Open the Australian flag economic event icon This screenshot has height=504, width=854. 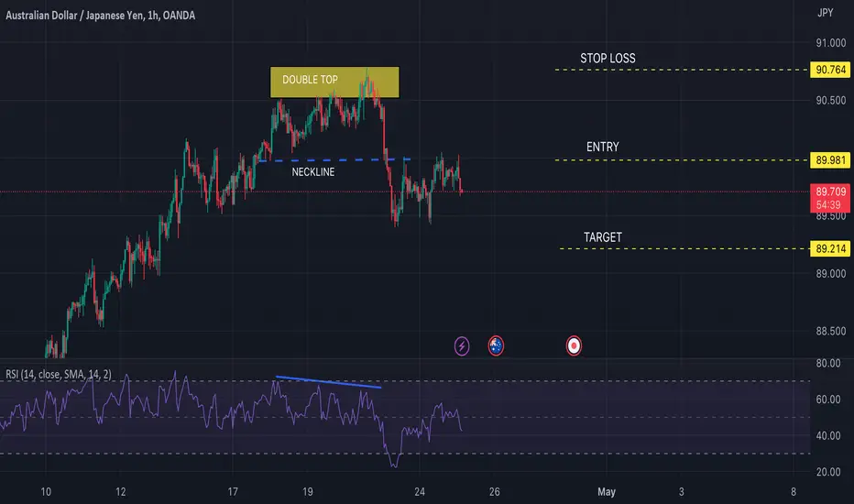pos(496,345)
